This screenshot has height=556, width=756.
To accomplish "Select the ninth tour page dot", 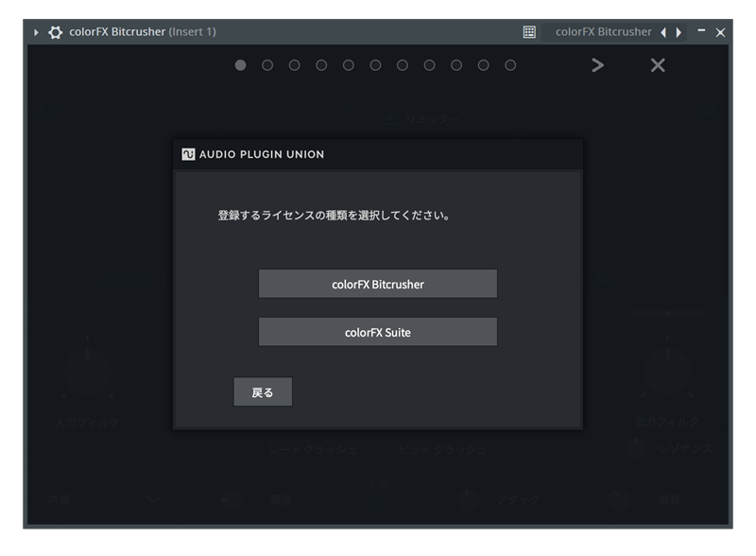I will 456,65.
